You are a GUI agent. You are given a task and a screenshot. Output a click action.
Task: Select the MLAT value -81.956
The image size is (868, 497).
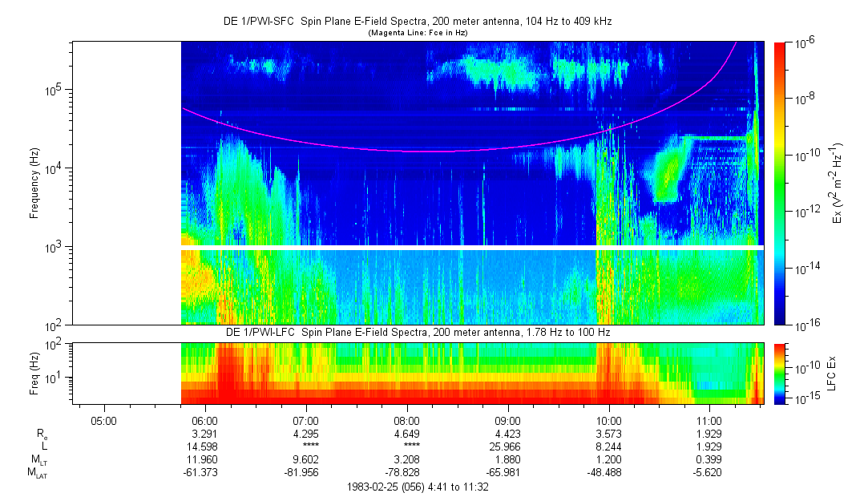click(306, 474)
